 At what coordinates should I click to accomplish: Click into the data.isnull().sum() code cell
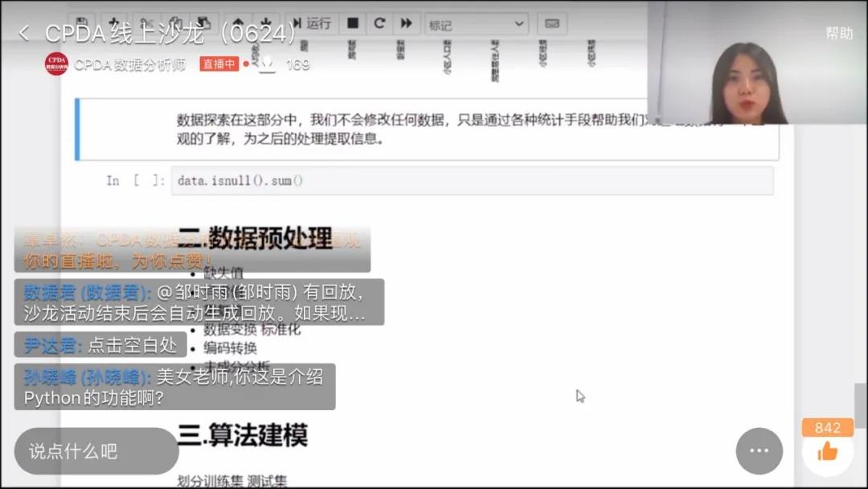(x=473, y=180)
